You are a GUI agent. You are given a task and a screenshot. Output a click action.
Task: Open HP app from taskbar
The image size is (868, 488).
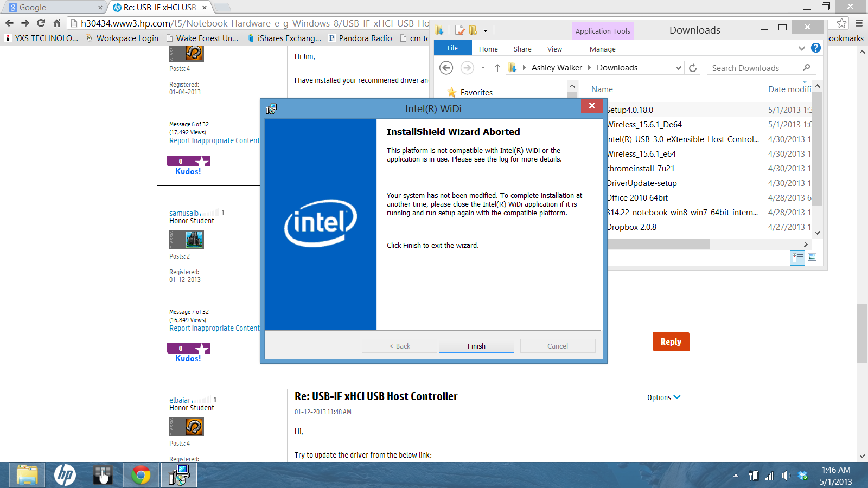click(65, 475)
